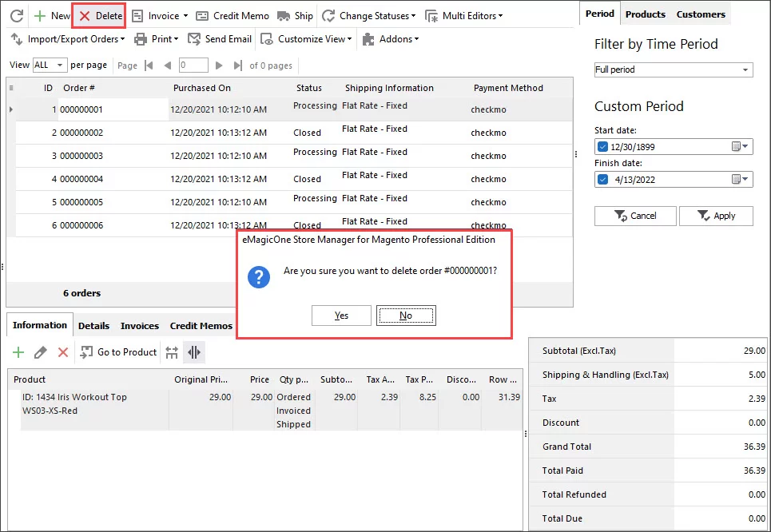
Task: Click Cancel filter button
Action: pos(635,216)
